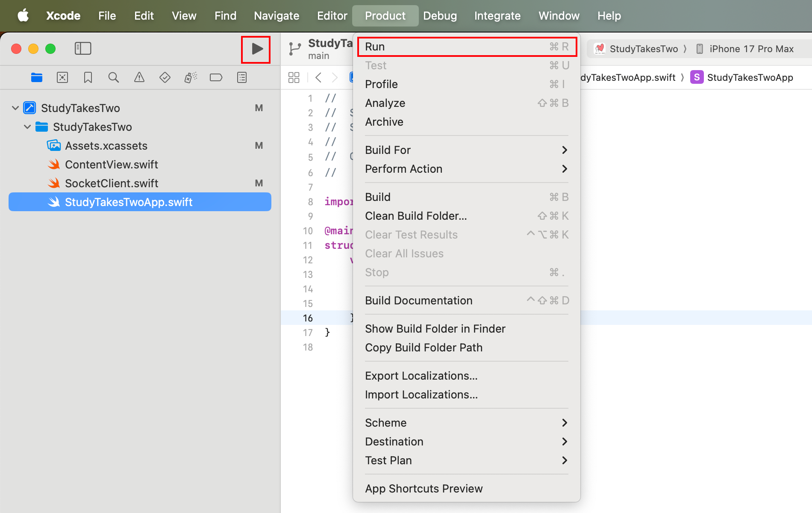812x513 pixels.
Task: Open the Xcode menu in menu bar
Action: [x=63, y=16]
